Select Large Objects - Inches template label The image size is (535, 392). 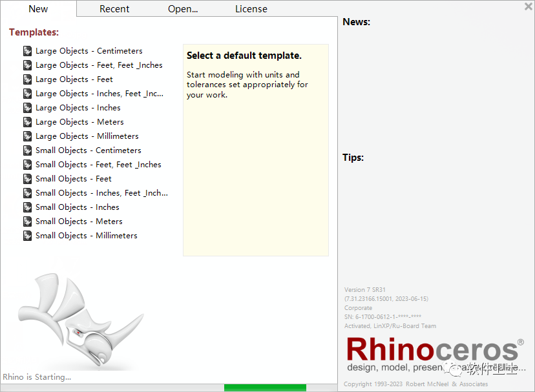(x=78, y=108)
